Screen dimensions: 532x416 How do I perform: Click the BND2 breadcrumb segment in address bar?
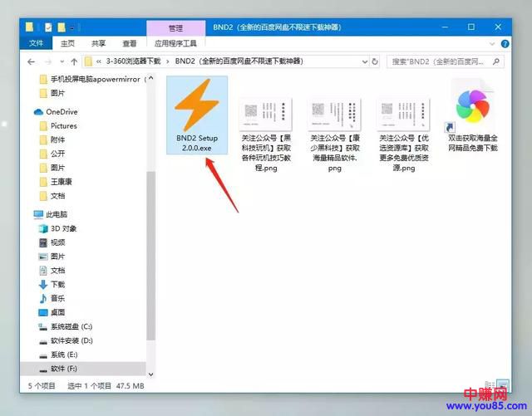coord(239,61)
